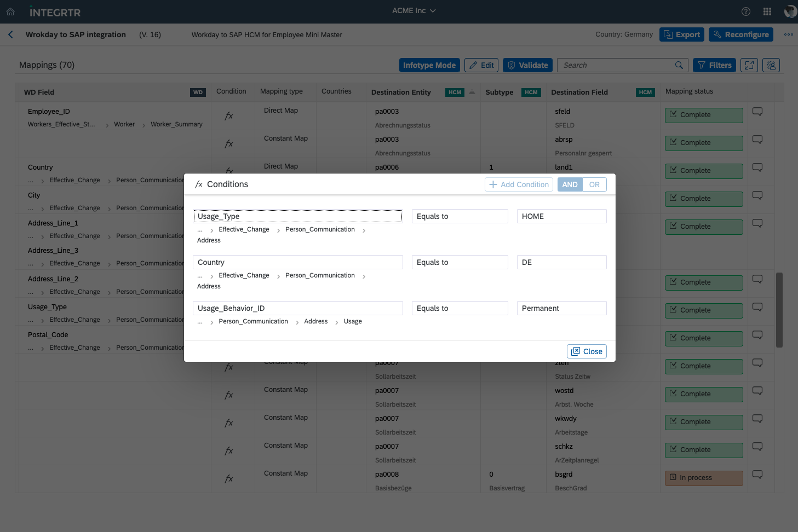Open the help question mark icon
The width and height of the screenshot is (798, 532).
pos(745,11)
